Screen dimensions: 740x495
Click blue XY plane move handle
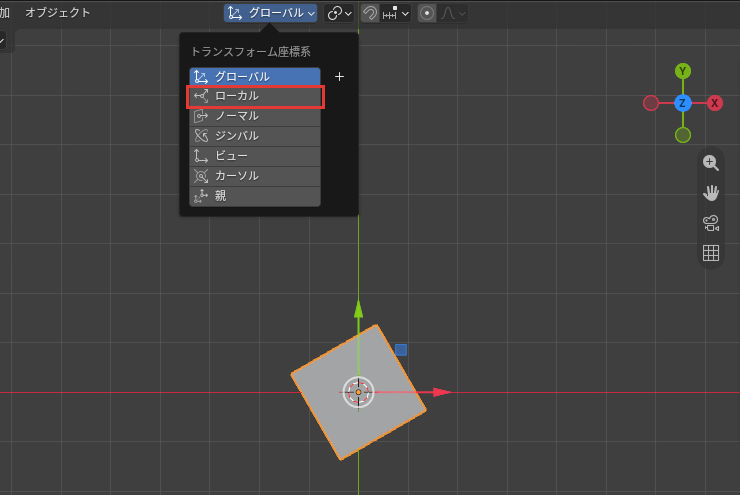point(401,350)
